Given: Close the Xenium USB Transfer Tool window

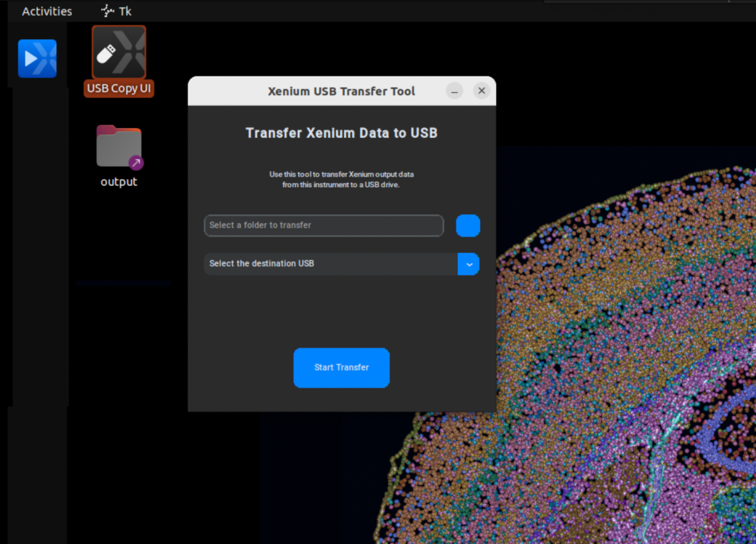Looking at the screenshot, I should [481, 91].
